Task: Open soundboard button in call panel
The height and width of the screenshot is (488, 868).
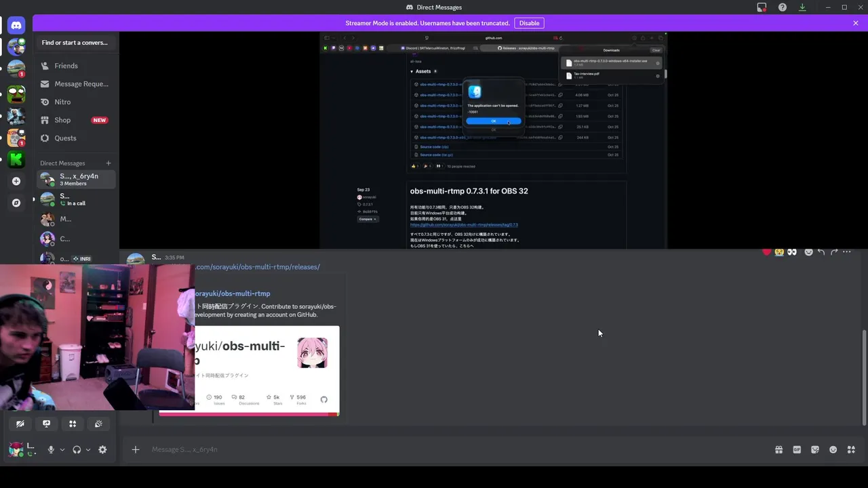Action: [98, 424]
